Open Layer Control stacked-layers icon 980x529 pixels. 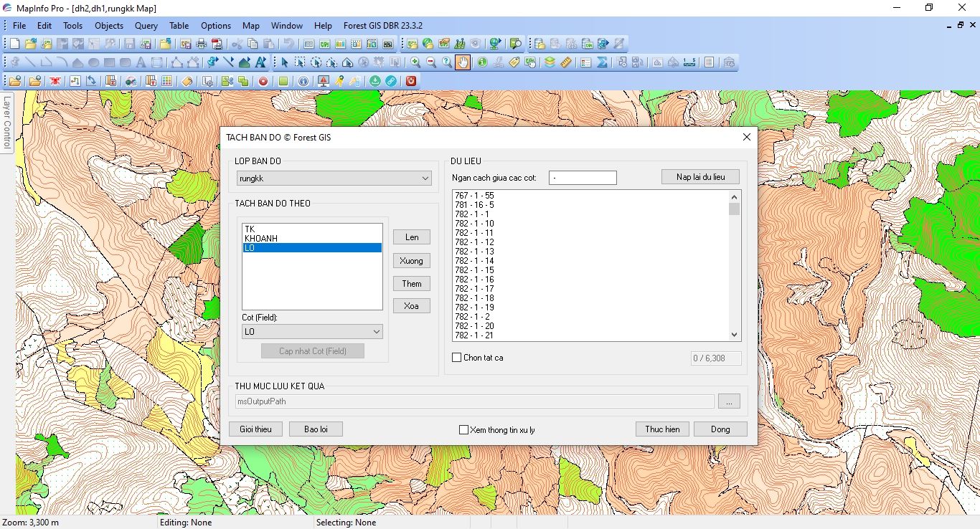[x=550, y=62]
